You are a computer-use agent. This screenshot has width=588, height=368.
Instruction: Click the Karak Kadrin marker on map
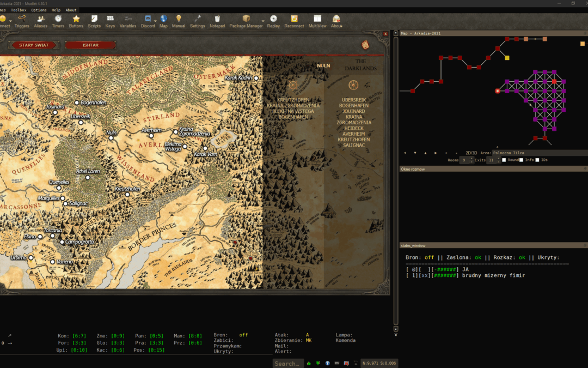256,78
